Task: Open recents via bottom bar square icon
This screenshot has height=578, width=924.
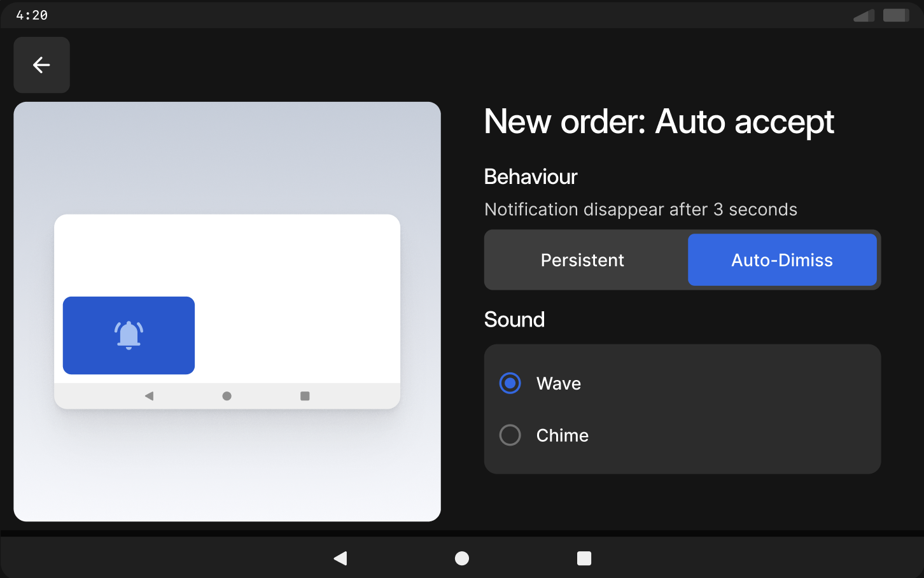Action: click(x=584, y=558)
